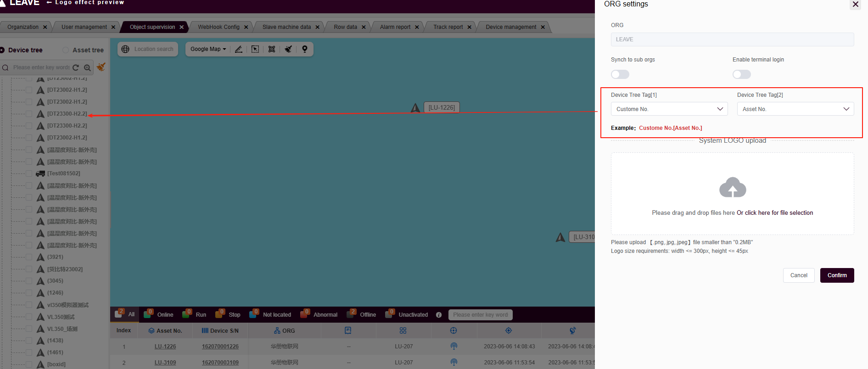
Task: Click the refresh icon in device search
Action: coord(76,67)
